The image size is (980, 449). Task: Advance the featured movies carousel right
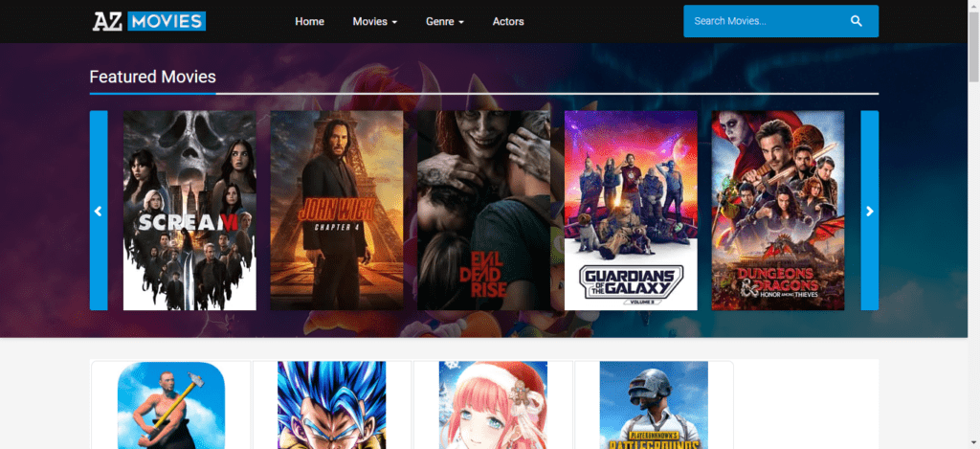[x=869, y=211]
